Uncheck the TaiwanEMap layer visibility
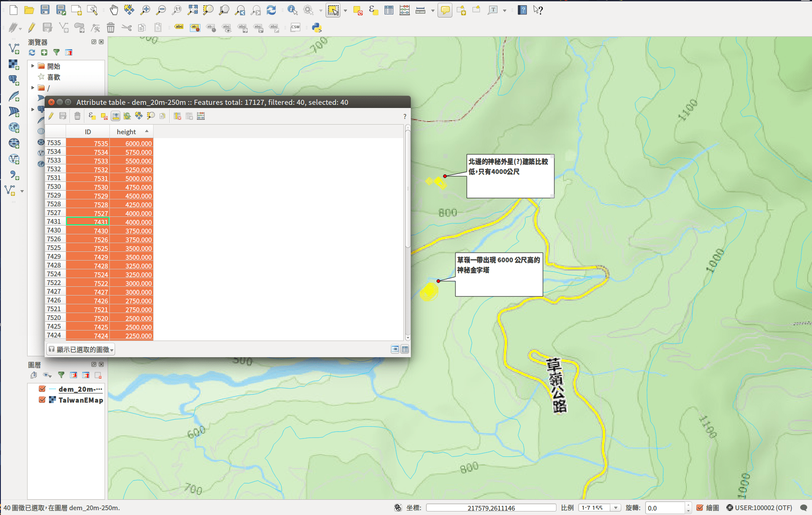Screen dimensions: 812x515 [42, 400]
